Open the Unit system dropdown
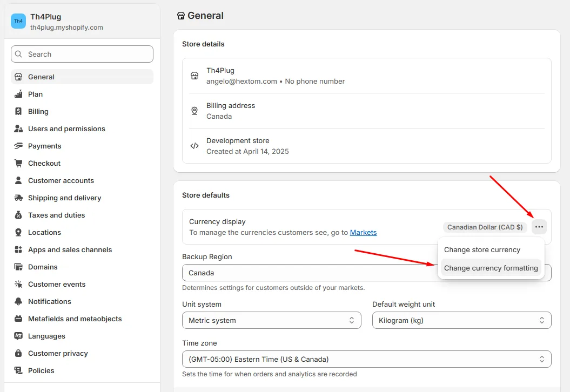This screenshot has width=570, height=392. (x=272, y=320)
